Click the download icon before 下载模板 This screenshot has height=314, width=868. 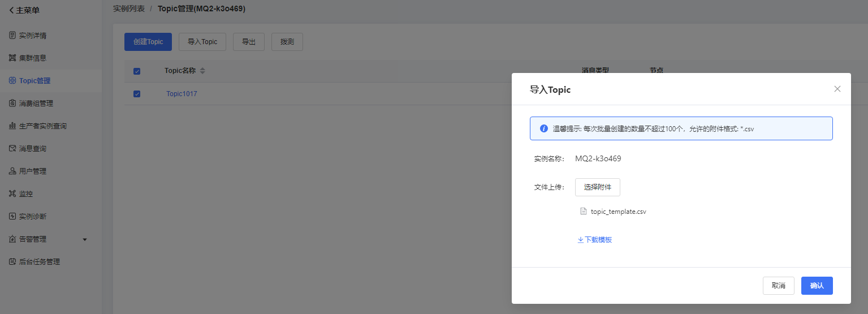point(580,240)
